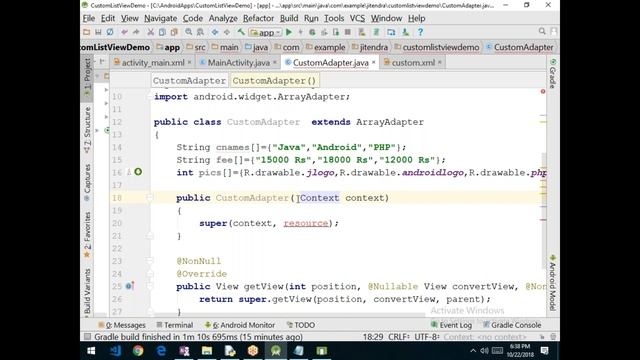Click the Make Project hammer icon
Viewport: 640px width, 360px height.
(x=241, y=32)
